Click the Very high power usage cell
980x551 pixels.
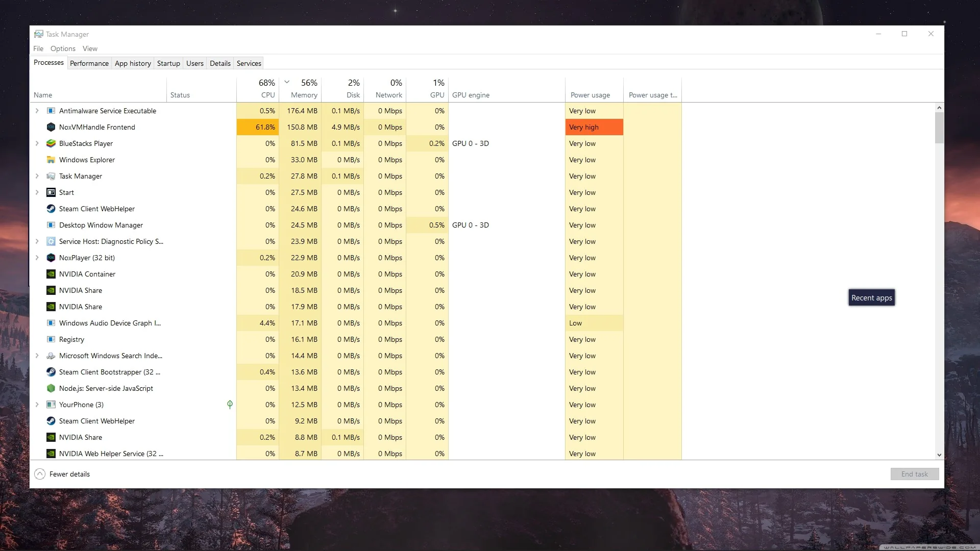(594, 127)
